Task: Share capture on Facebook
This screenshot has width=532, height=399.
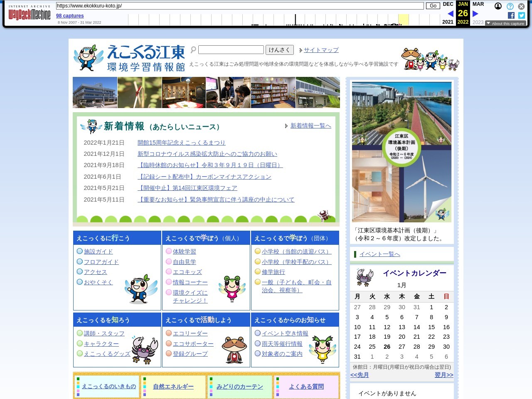Action: tap(511, 15)
